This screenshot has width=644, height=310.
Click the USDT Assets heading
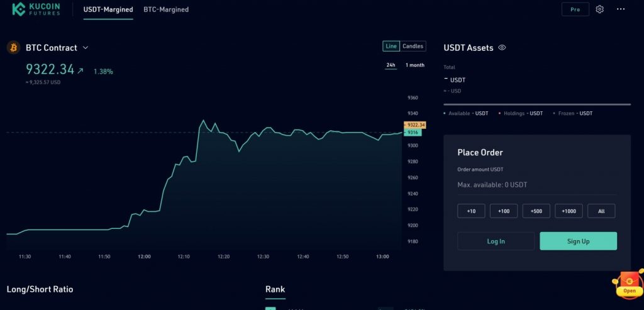coord(468,48)
